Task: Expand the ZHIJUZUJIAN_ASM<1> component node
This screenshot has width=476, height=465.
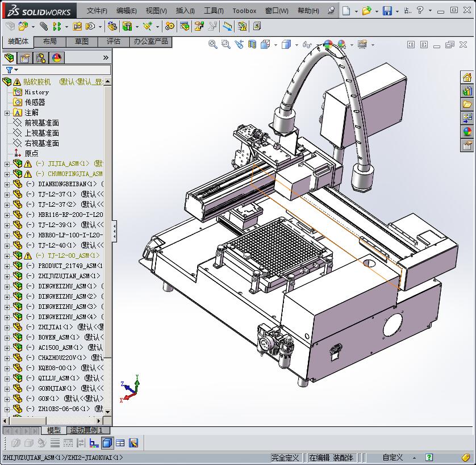Action: click(7, 276)
